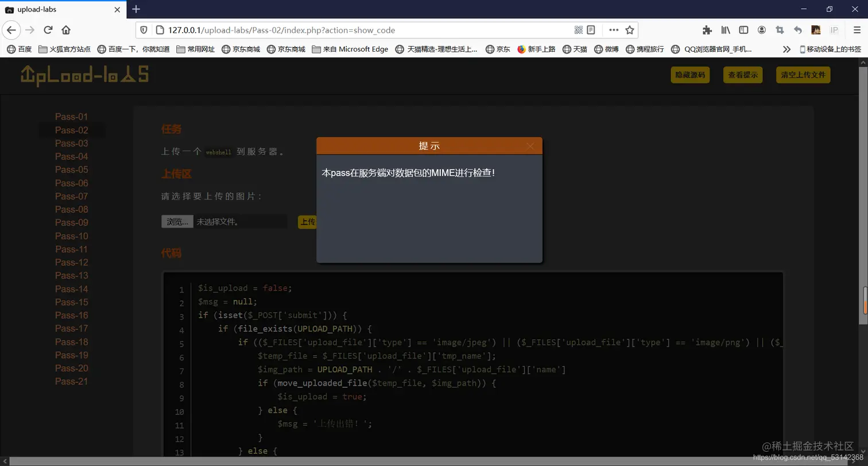
Task: Open the 火狐官方站点 bookmark folder
Action: point(64,49)
